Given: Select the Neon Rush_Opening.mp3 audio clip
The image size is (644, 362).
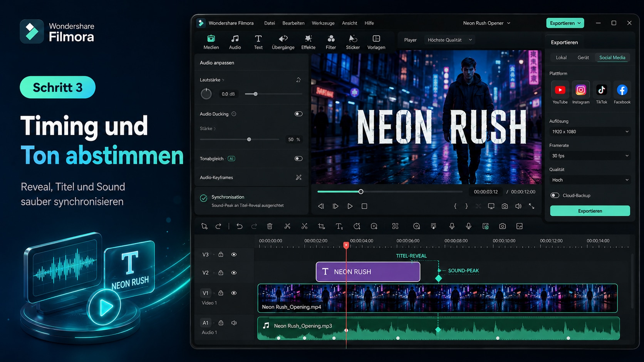Looking at the screenshot, I should 438,328.
